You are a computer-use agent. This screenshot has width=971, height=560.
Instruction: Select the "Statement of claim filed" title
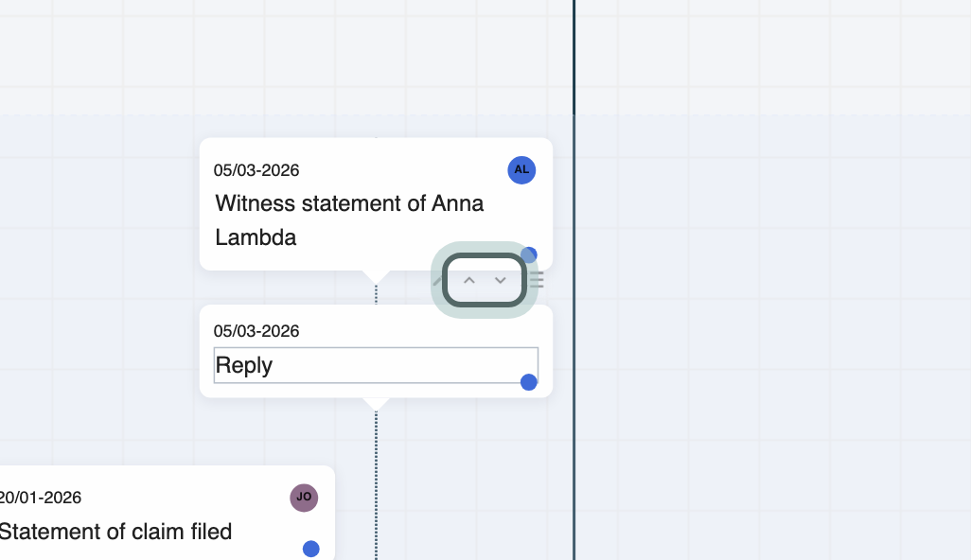(x=115, y=532)
